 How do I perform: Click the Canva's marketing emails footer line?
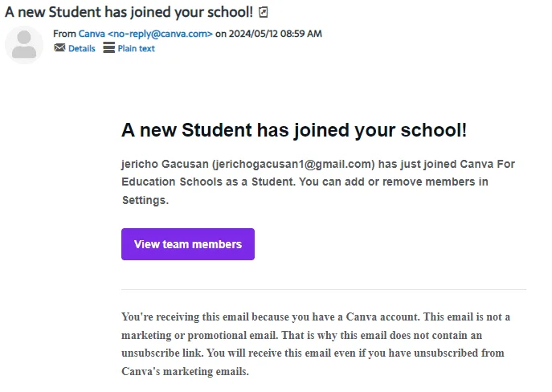(x=185, y=372)
